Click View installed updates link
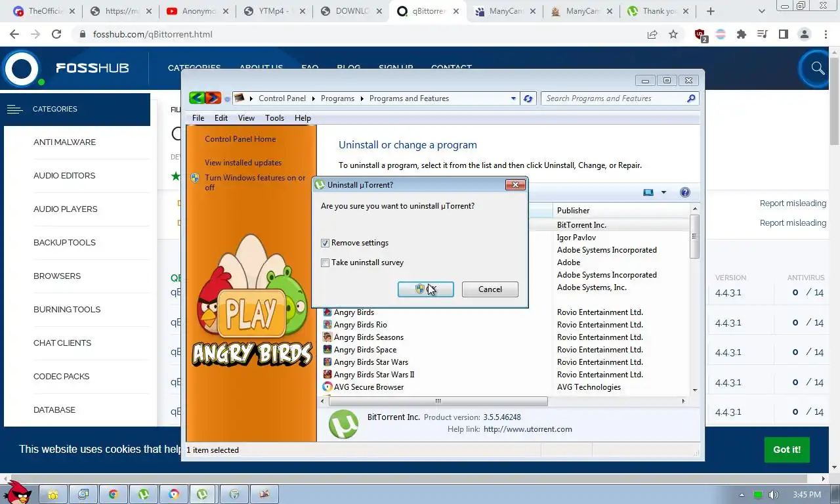This screenshot has height=504, width=840. point(243,163)
